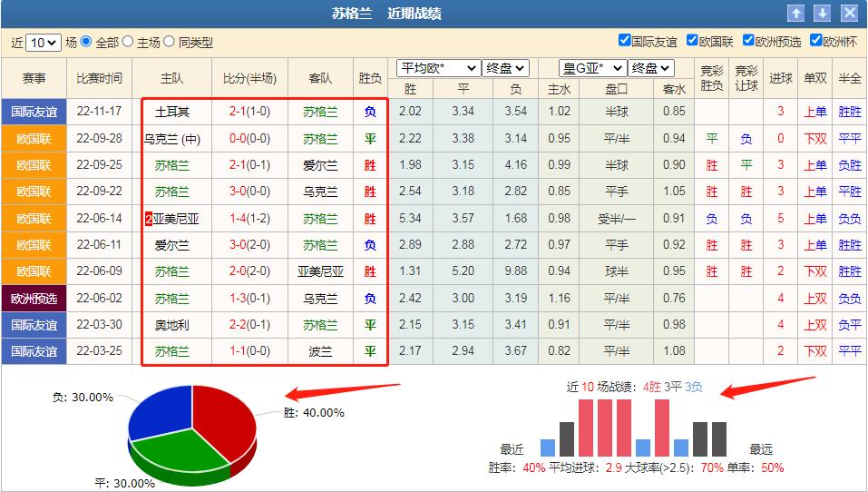Screen dimensions: 868x492
Task: Click the 赛事 column header
Action: 34,79
